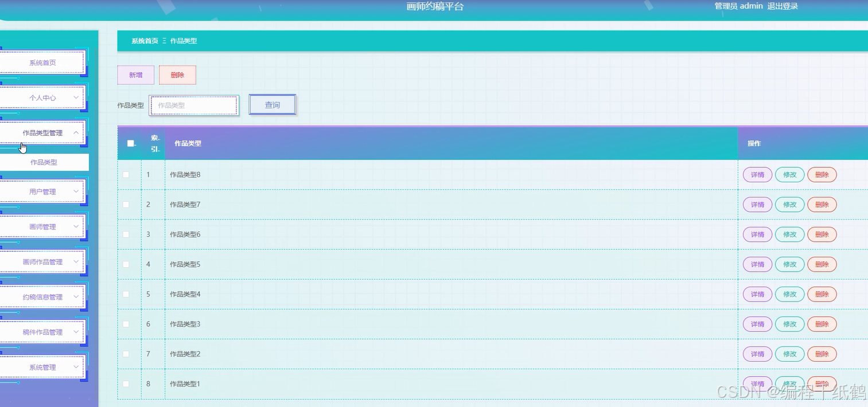Check the box for row 作品类型6

click(126, 234)
